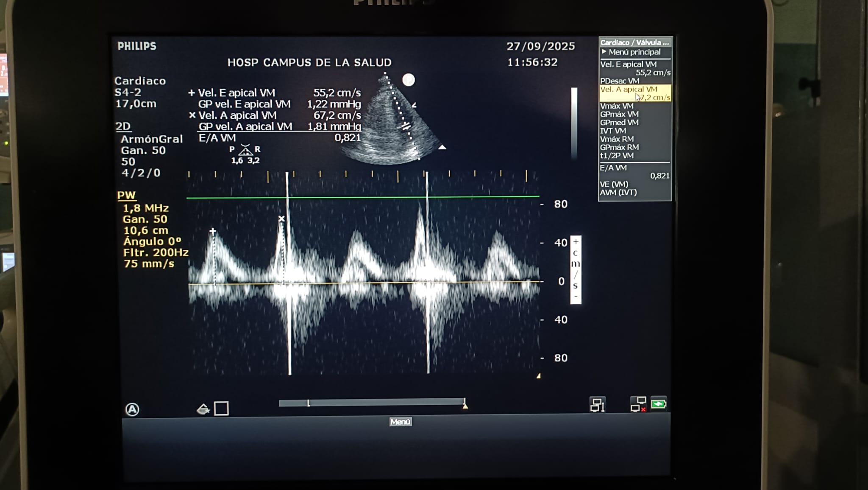This screenshot has height=490, width=868.
Task: Click the empty square box icon
Action: coord(221,409)
